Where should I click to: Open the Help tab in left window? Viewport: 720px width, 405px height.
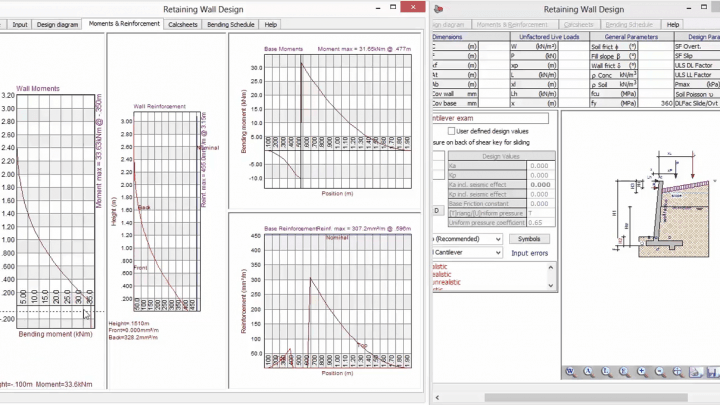click(x=270, y=24)
